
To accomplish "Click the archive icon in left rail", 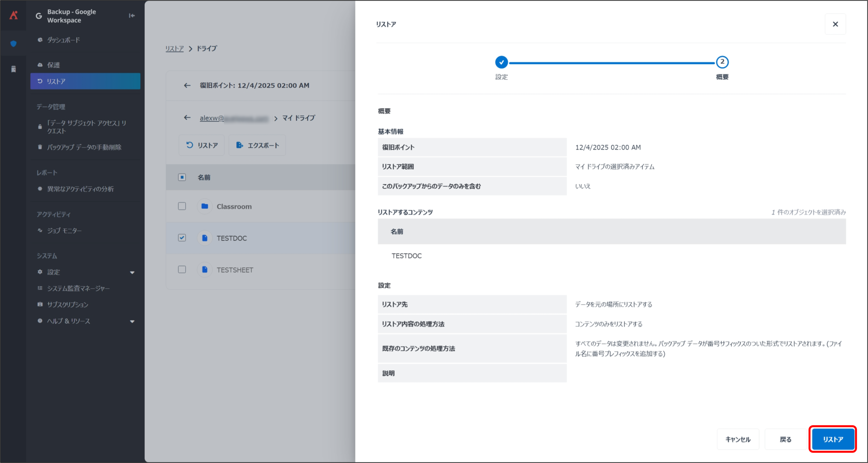I will coord(14,69).
